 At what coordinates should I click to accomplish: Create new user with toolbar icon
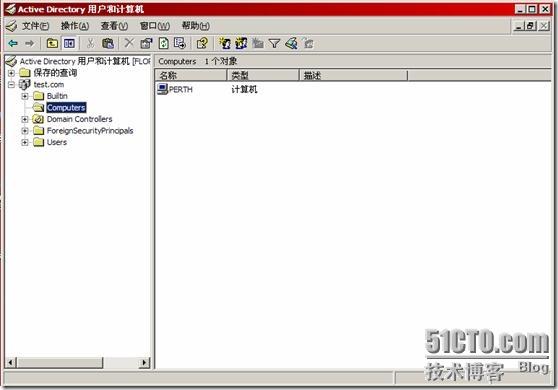(225, 43)
